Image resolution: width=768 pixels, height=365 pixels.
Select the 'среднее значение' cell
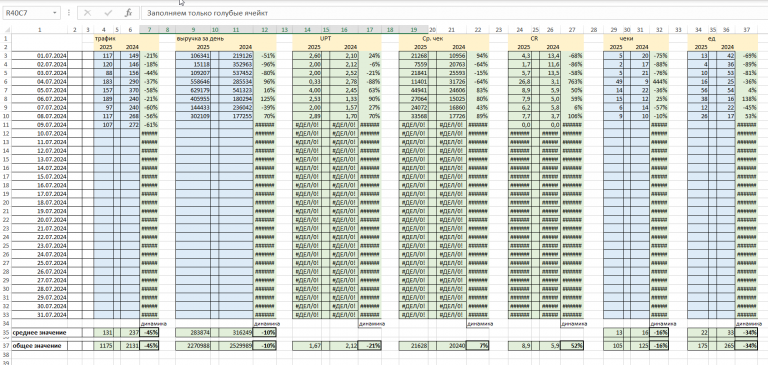point(39,333)
